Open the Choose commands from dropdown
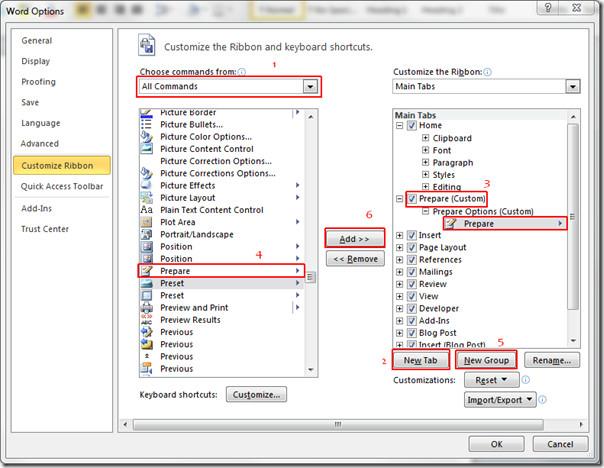Image resolution: width=604 pixels, height=468 pixels. click(x=310, y=88)
